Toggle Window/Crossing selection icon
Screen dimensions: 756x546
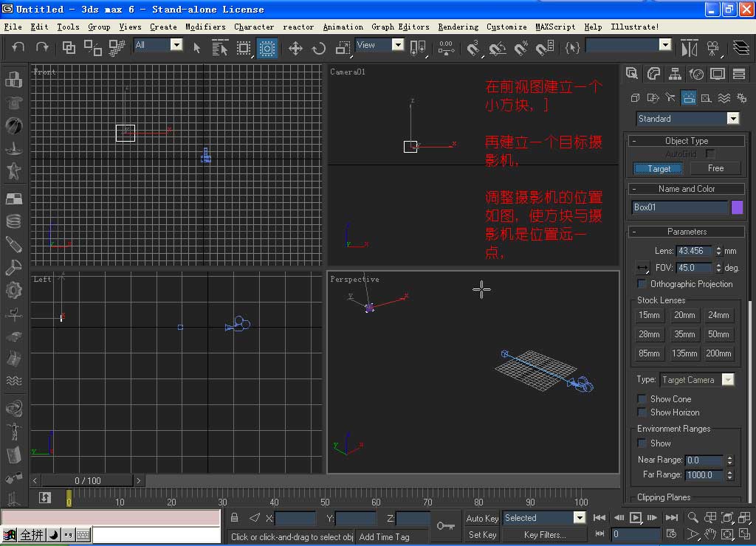[267, 48]
